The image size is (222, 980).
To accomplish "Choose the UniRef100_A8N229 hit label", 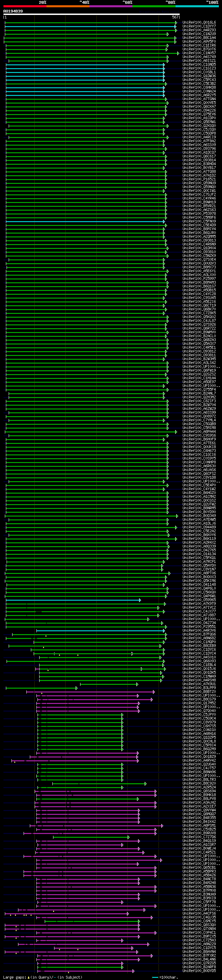I will 199,944.
